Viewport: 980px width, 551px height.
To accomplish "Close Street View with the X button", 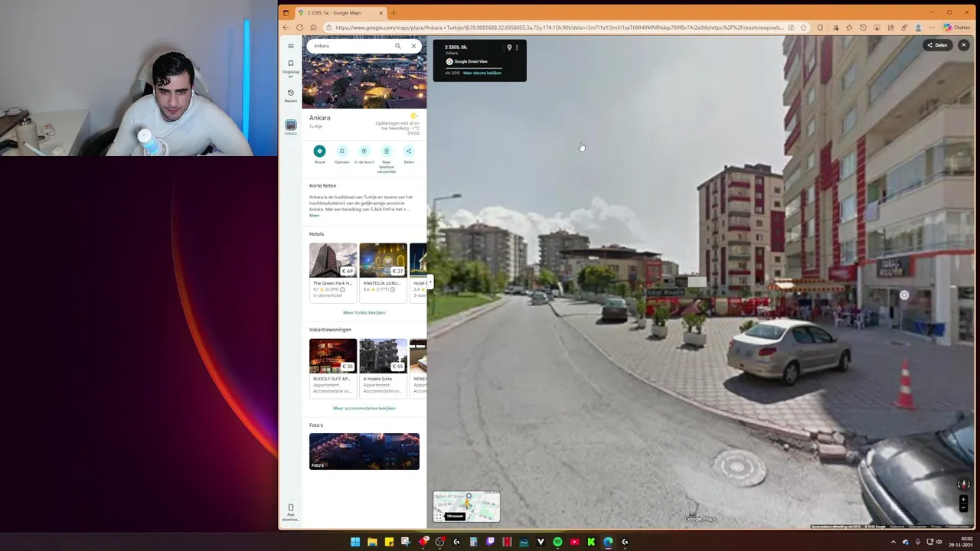I will 963,45.
